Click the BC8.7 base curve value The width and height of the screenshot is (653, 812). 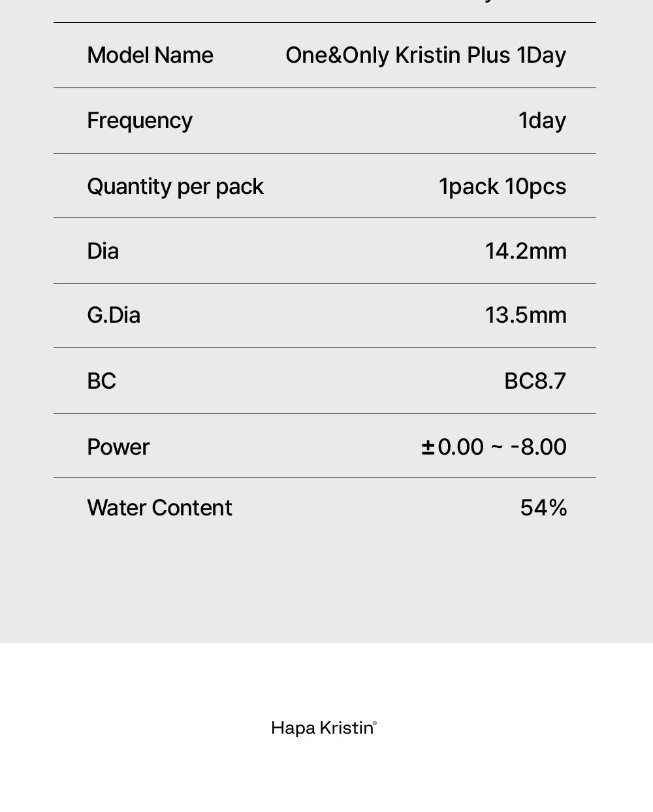(535, 381)
